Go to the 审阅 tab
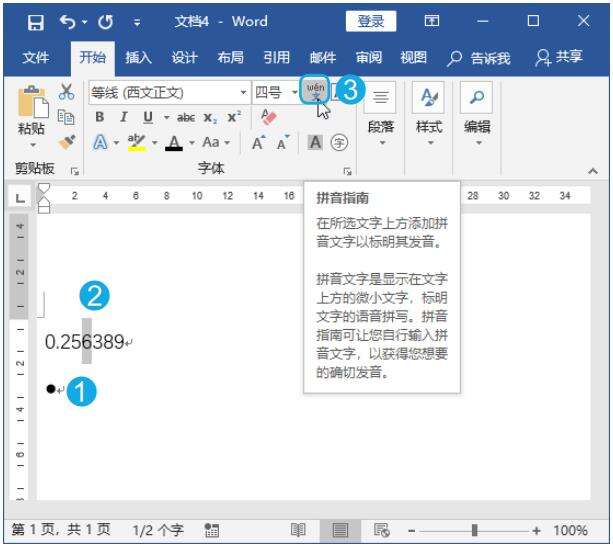This screenshot has width=613, height=548. 369,58
